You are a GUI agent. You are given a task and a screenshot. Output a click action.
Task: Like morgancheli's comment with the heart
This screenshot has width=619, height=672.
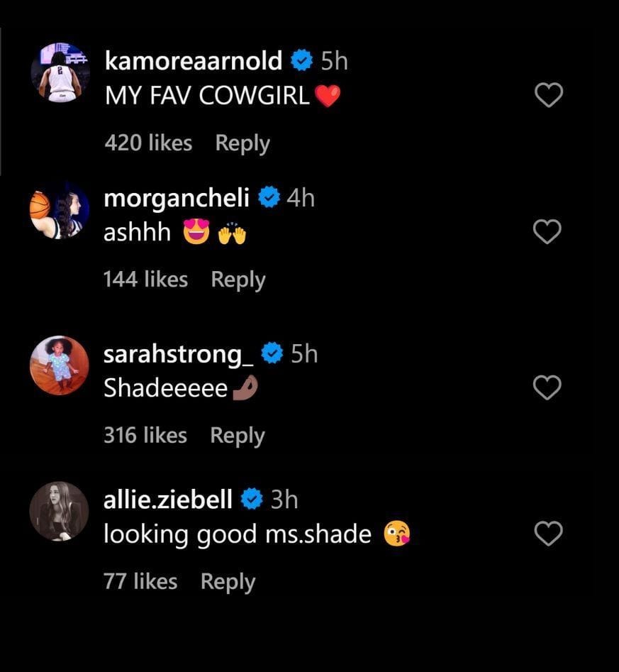(x=547, y=231)
